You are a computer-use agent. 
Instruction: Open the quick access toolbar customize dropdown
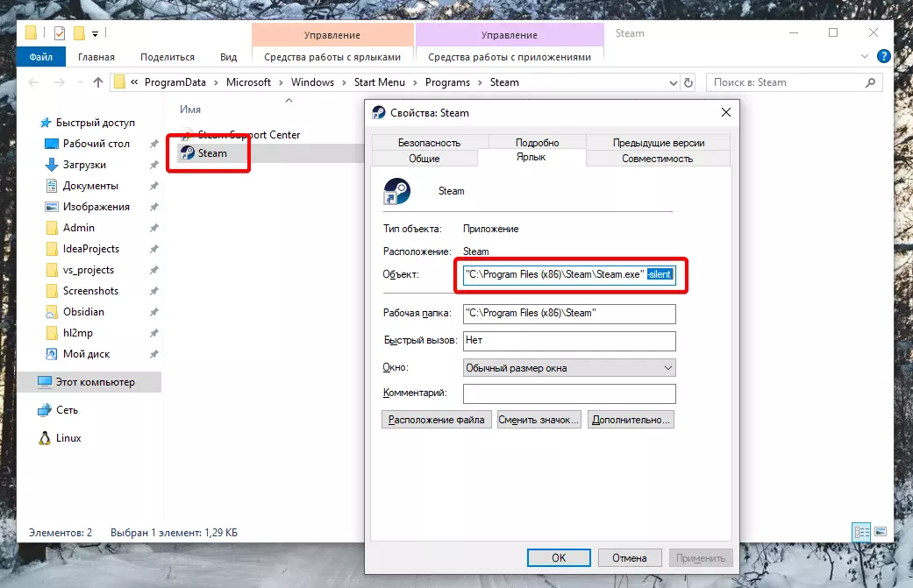95,33
